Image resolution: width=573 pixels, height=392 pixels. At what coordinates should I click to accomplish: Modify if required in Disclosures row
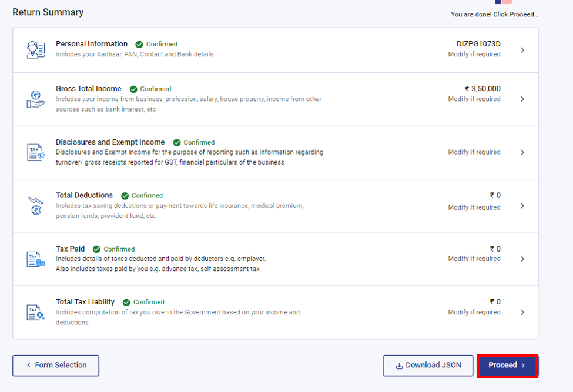click(x=474, y=152)
